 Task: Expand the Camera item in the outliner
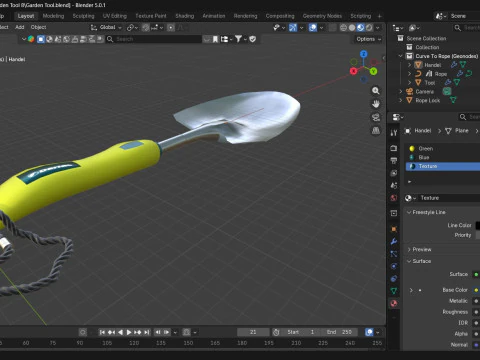(x=401, y=91)
